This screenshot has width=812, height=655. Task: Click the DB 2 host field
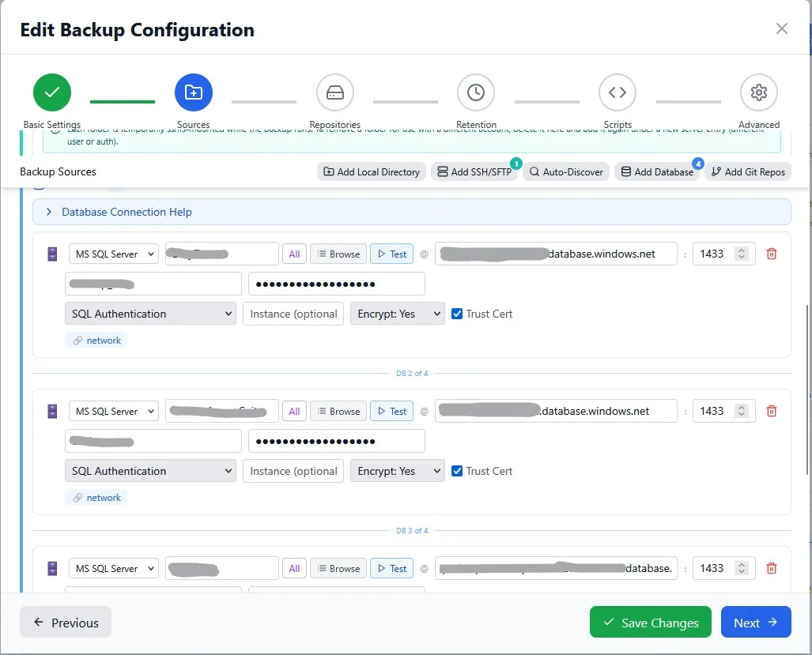[x=556, y=412]
